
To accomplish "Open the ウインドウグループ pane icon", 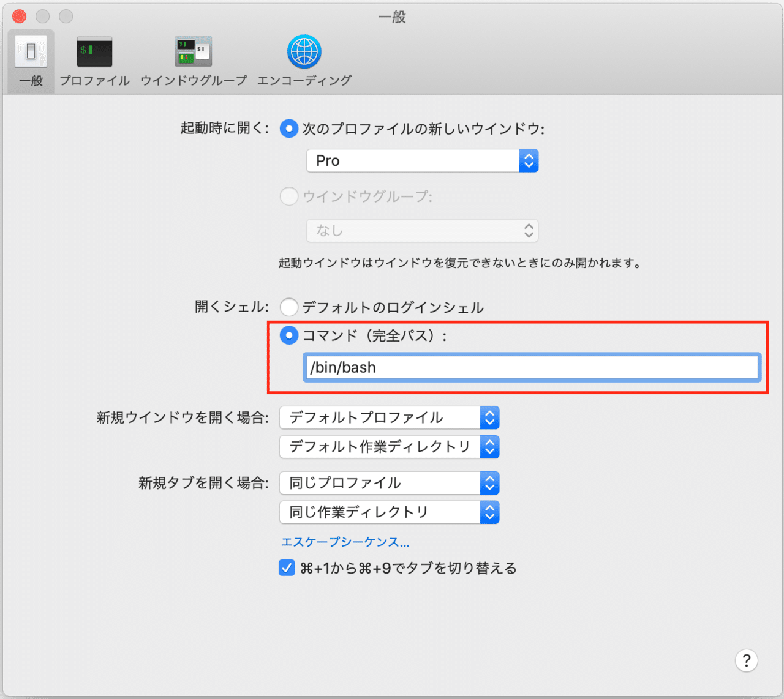I will point(193,52).
